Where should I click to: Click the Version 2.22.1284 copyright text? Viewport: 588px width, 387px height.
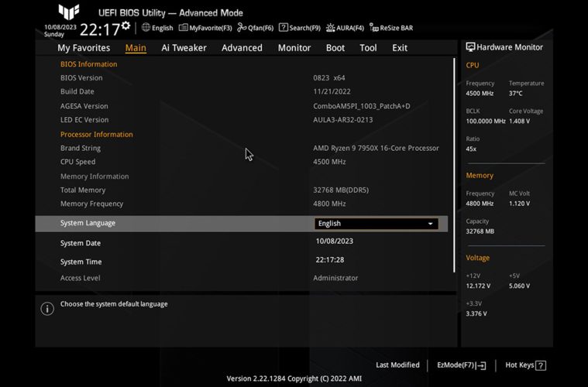(x=294, y=378)
